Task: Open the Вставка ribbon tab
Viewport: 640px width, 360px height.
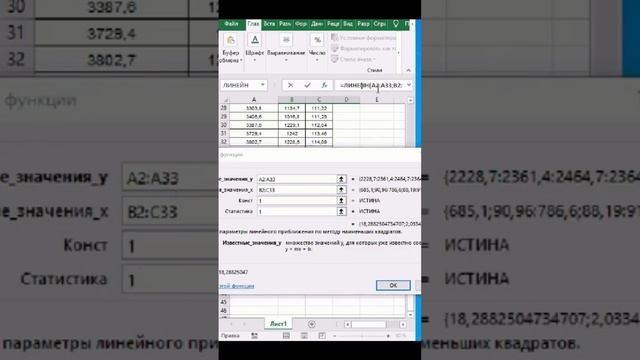Action: [x=269, y=24]
